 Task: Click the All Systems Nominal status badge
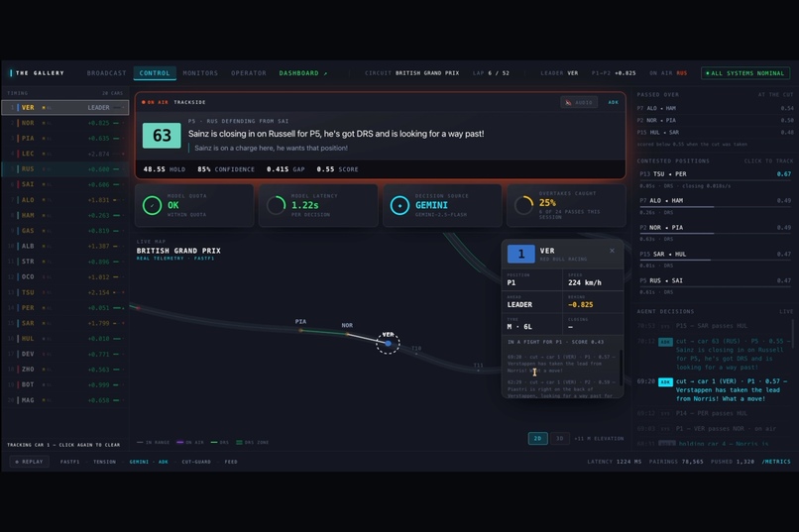[745, 73]
